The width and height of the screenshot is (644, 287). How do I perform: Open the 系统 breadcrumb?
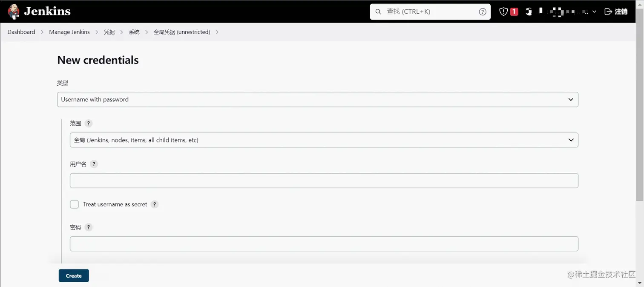click(134, 32)
